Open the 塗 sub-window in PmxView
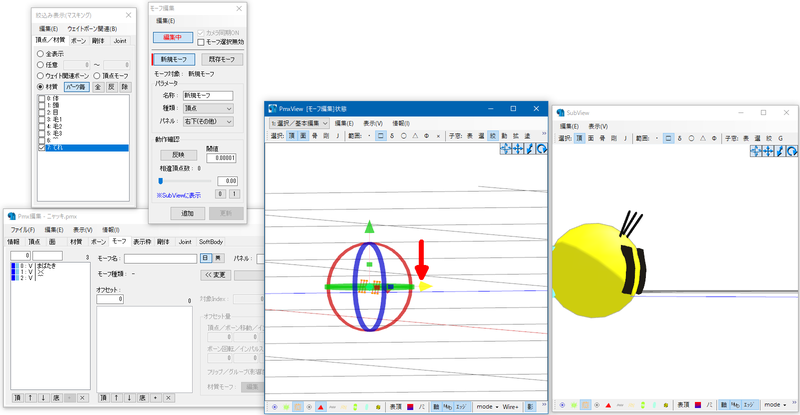This screenshot has width=800, height=415. coord(527,136)
